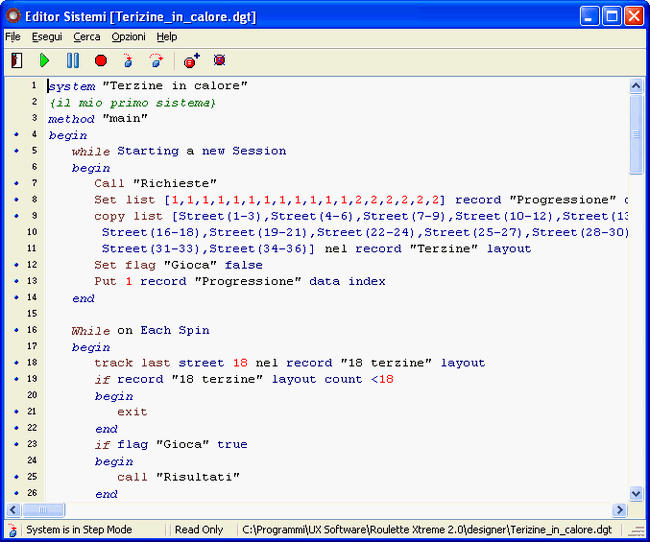Click the horizontal scrollbar left arrow
The height and width of the screenshot is (542, 650).
tap(13, 510)
